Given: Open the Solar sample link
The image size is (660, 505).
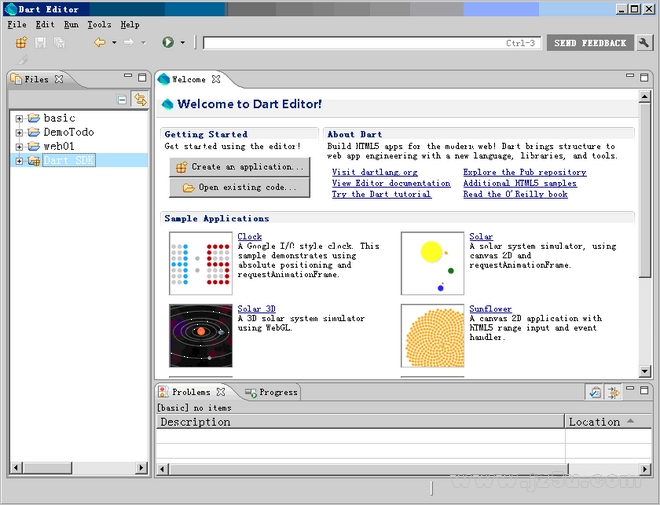Looking at the screenshot, I should [481, 237].
